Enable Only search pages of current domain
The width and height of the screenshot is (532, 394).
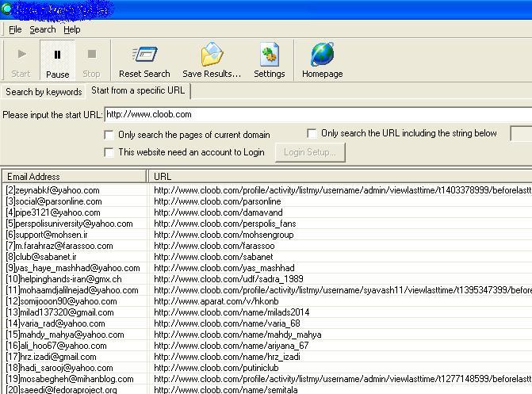tap(109, 135)
